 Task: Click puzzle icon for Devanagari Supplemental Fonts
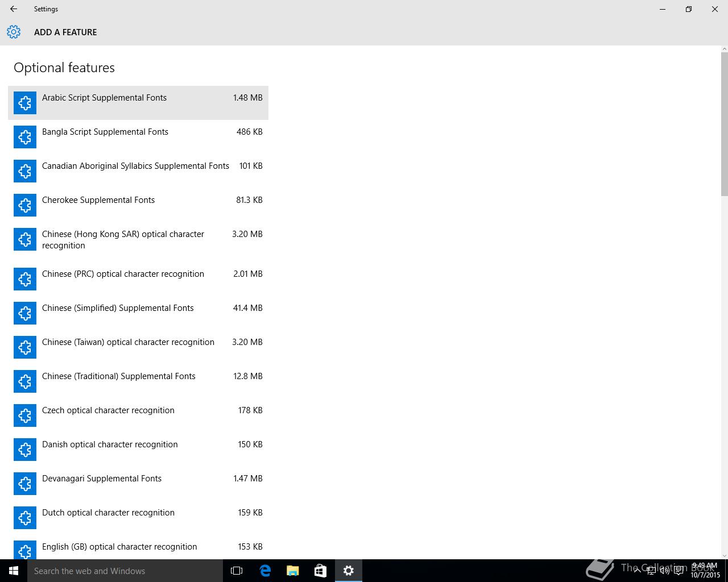(x=25, y=484)
